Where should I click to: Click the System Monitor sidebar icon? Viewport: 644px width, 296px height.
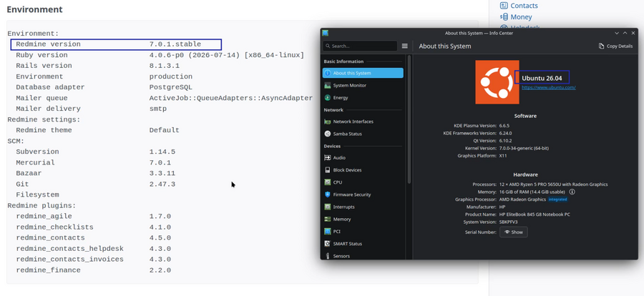[x=327, y=85]
